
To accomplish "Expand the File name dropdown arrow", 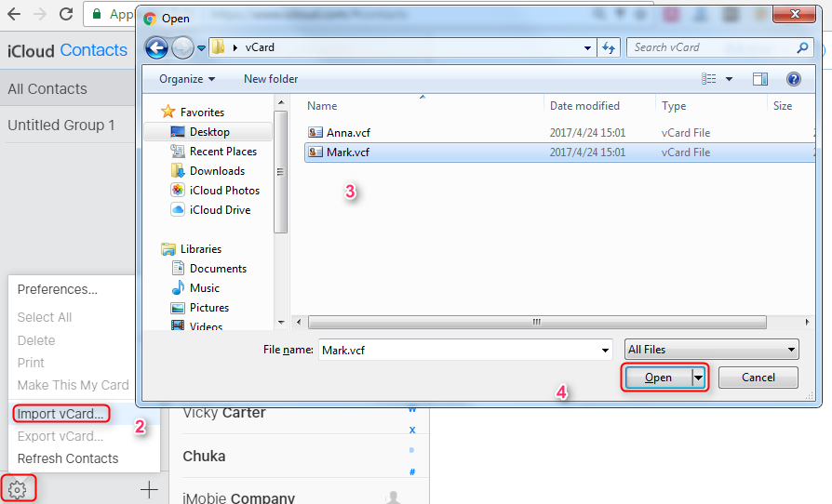I will 605,350.
